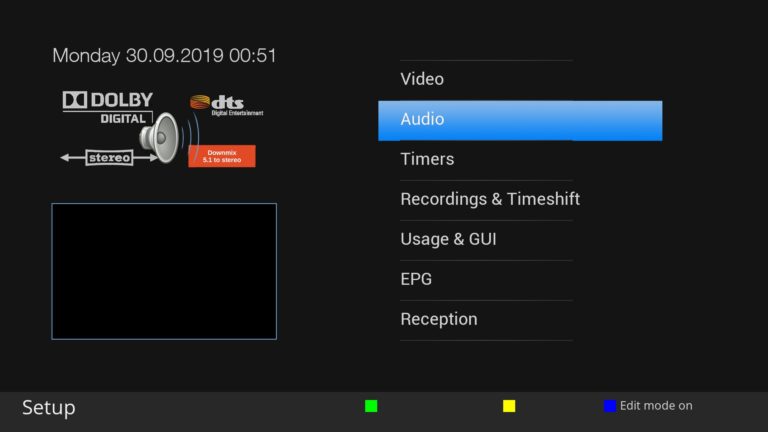Click the black live TV preview window
The image size is (768, 432).
tap(164, 271)
